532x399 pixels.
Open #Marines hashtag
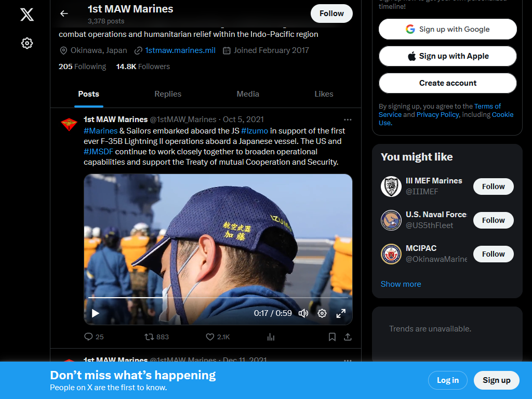[100, 131]
